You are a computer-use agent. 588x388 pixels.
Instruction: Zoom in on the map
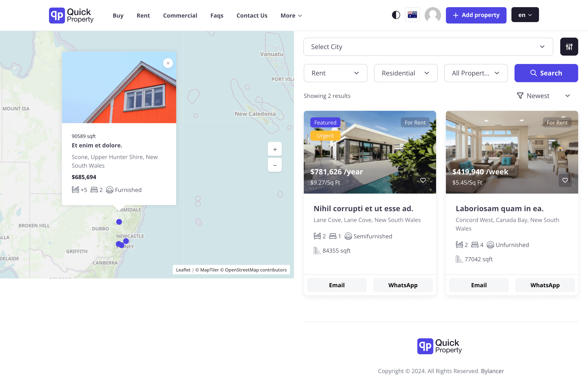275,149
